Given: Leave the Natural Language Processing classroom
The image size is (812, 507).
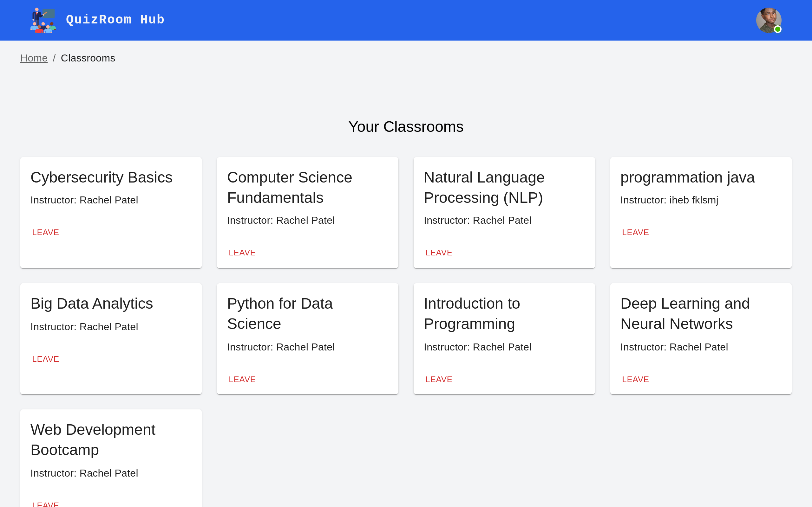Looking at the screenshot, I should [439, 253].
